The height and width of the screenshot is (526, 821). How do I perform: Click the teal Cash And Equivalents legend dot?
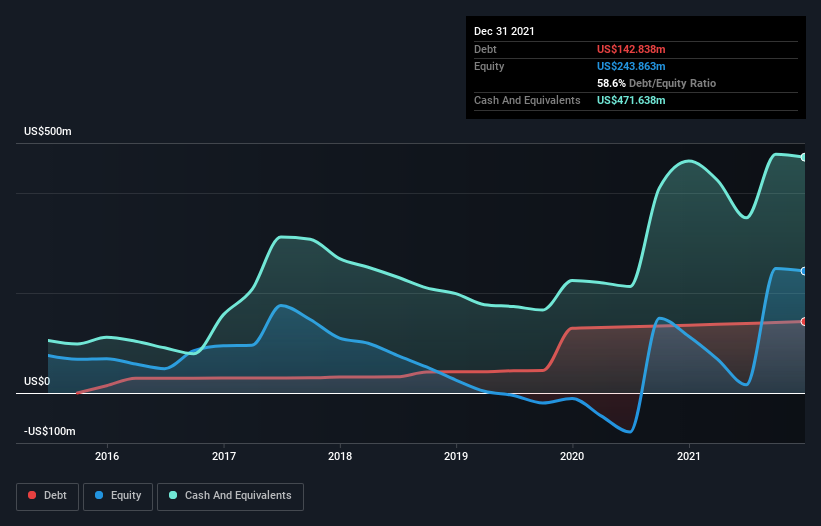[173, 495]
